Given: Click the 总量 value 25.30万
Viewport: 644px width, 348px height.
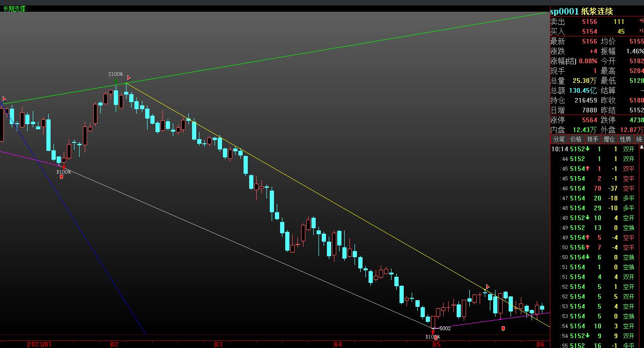Looking at the screenshot, I should pyautogui.click(x=585, y=81).
